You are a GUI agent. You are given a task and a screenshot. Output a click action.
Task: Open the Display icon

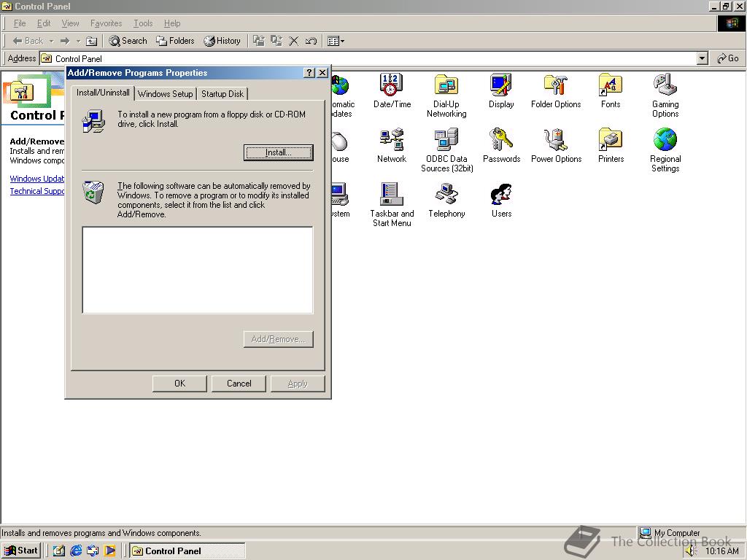coord(500,87)
